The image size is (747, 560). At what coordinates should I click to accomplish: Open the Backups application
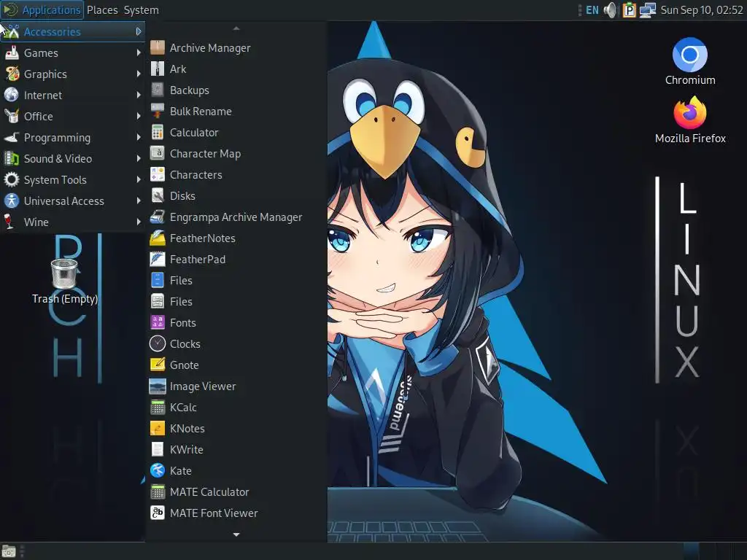(236, 90)
